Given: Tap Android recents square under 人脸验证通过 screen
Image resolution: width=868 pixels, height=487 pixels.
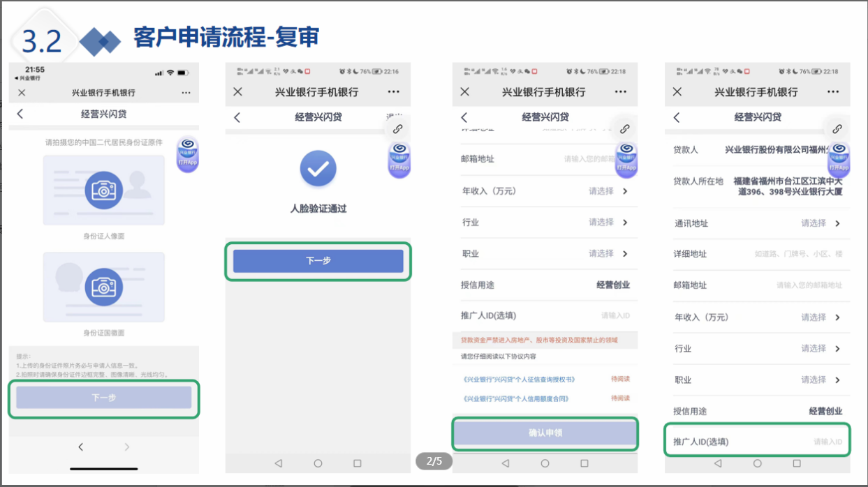Looking at the screenshot, I should tap(358, 463).
